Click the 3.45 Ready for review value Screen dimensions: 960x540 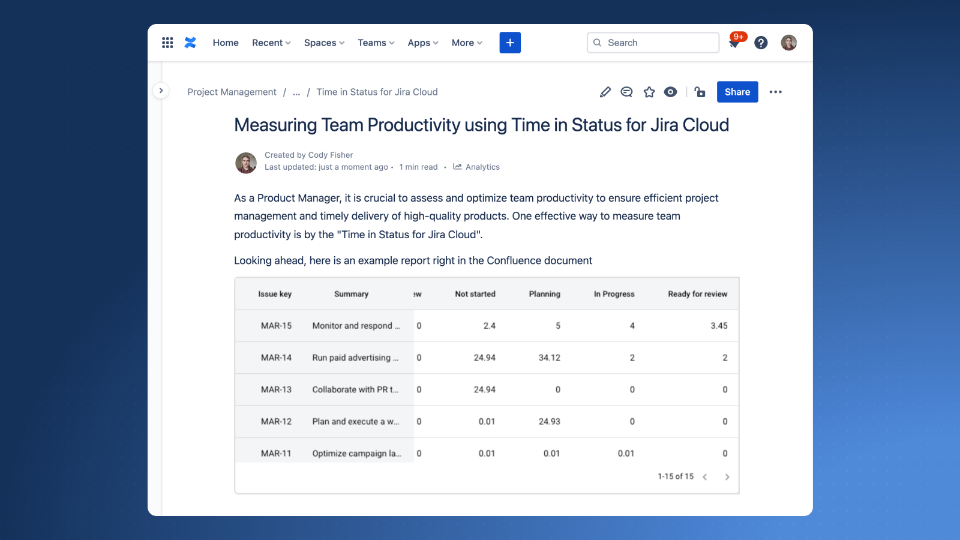[719, 326]
